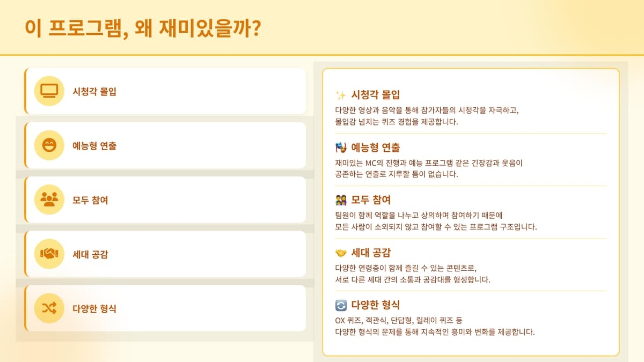The width and height of the screenshot is (644, 362).
Task: Click the refresh arrows emoji beside 다양한 형식 heading
Action: [340, 306]
